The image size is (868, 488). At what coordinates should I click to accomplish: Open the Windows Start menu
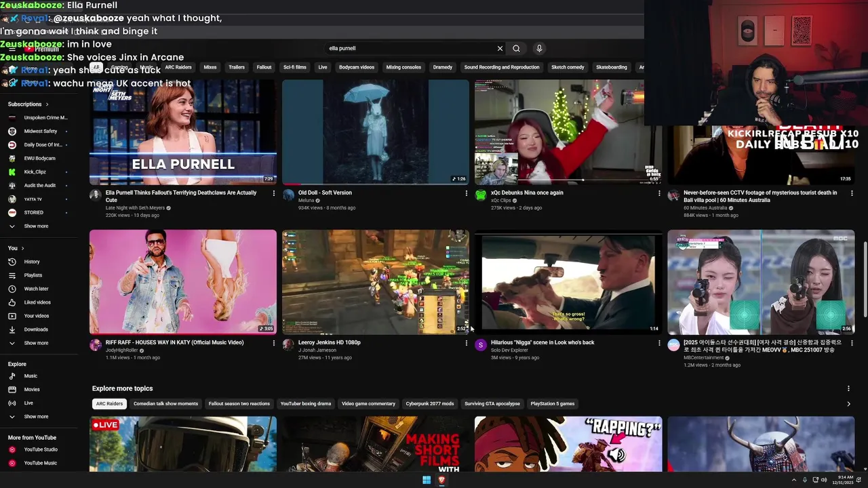427,480
